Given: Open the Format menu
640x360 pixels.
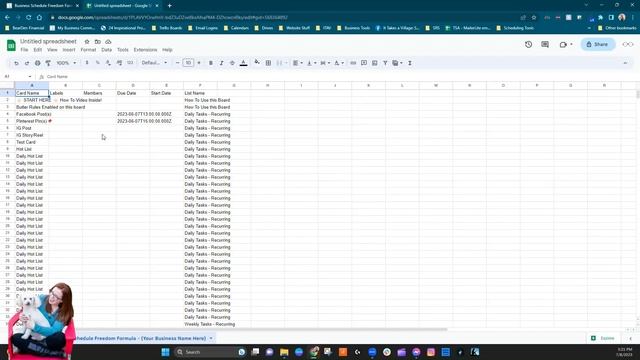Looking at the screenshot, I should (x=88, y=50).
